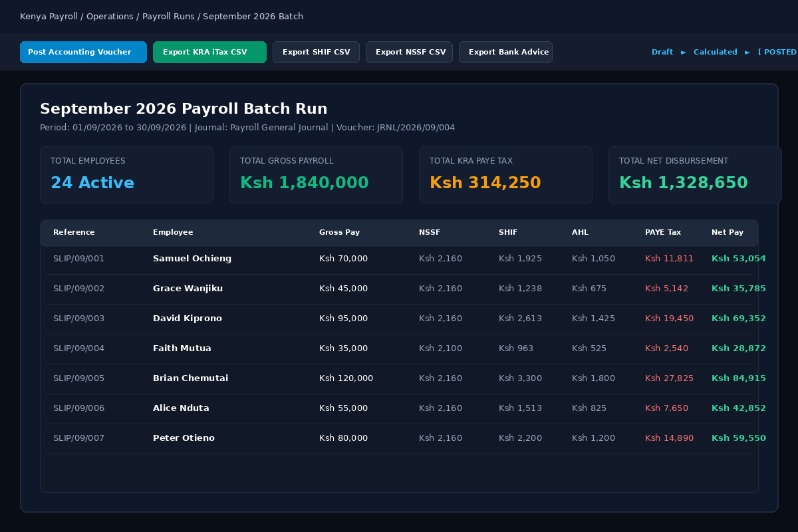Click the Total Employees 24 Active card
Viewport: 798px width, 532px height.
point(126,175)
